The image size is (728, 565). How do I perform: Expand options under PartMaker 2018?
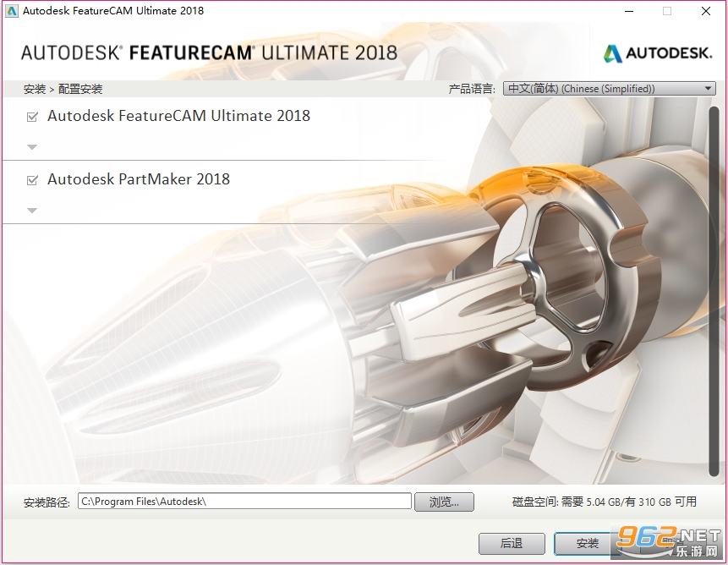[32, 211]
